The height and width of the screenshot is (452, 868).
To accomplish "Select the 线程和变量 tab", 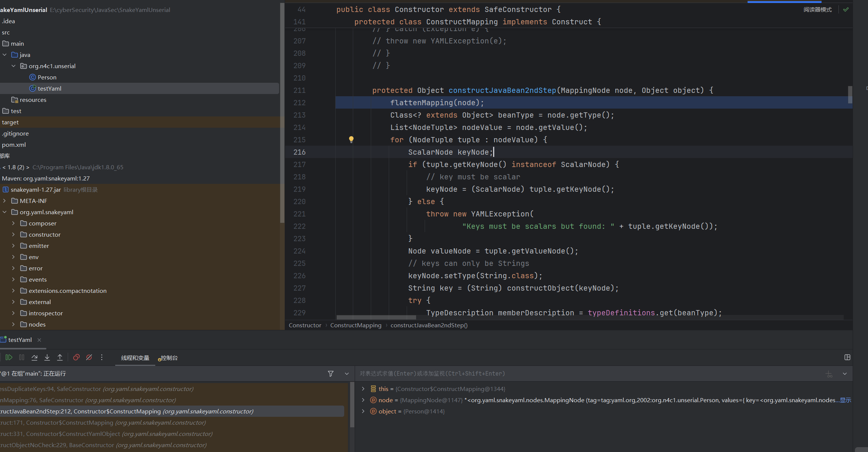I will click(135, 358).
